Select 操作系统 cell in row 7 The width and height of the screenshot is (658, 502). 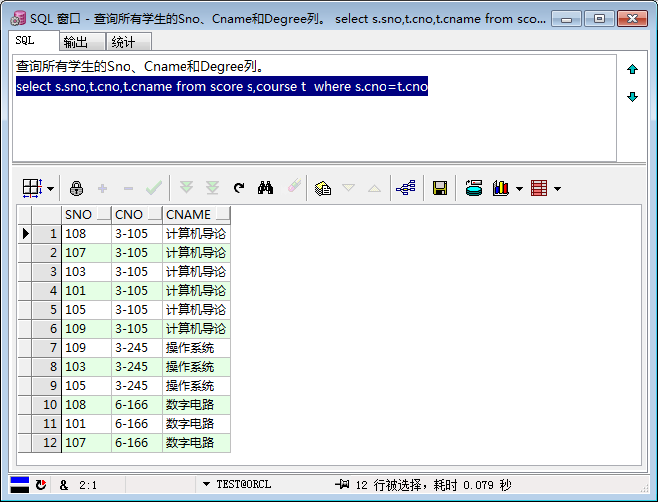click(196, 348)
